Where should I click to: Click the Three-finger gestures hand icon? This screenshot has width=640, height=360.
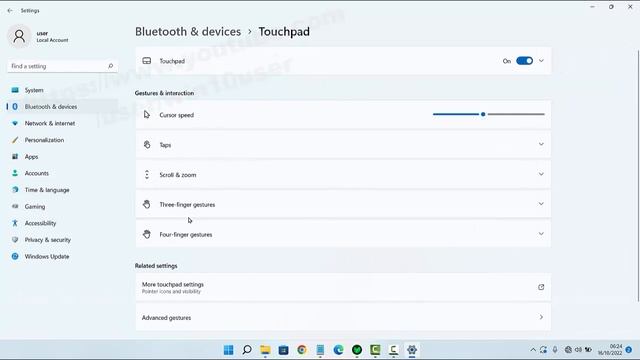pos(147,204)
